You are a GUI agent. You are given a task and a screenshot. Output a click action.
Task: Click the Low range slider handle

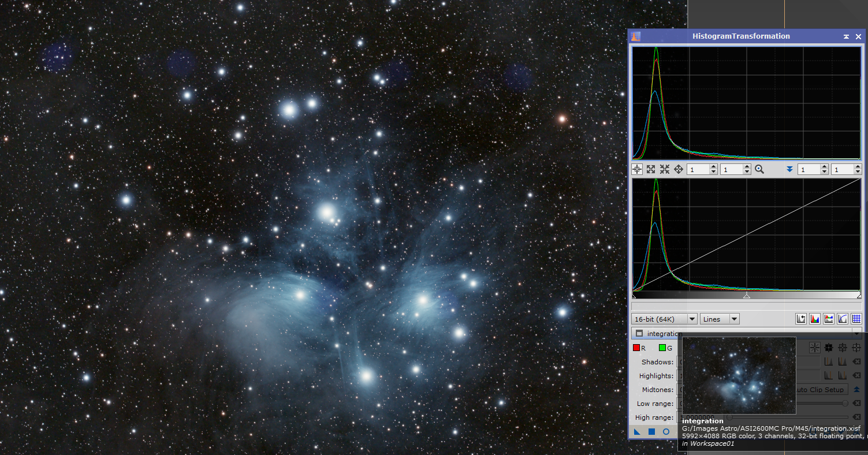[x=845, y=403]
